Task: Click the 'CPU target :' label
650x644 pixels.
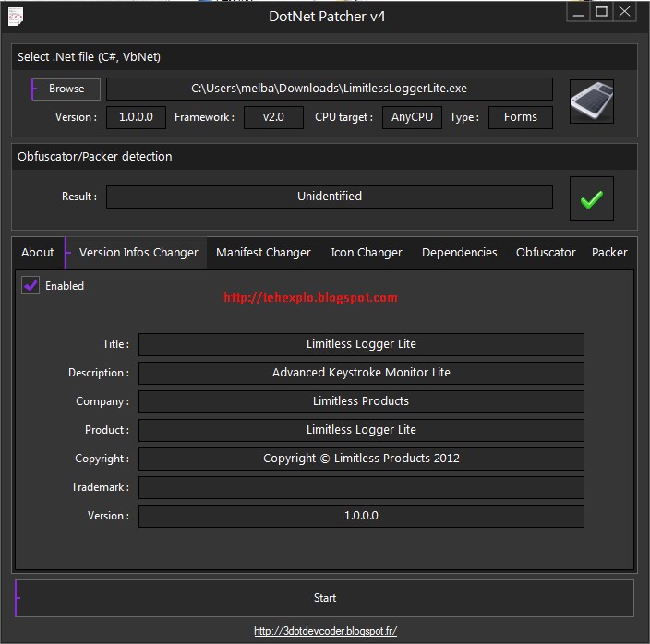Action: point(343,117)
